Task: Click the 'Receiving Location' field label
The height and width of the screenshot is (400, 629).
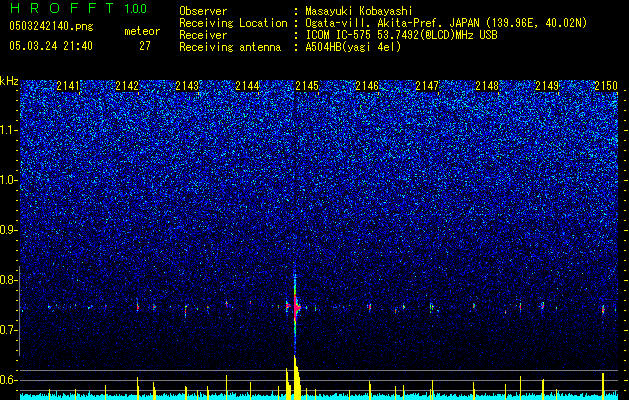Action: click(233, 23)
